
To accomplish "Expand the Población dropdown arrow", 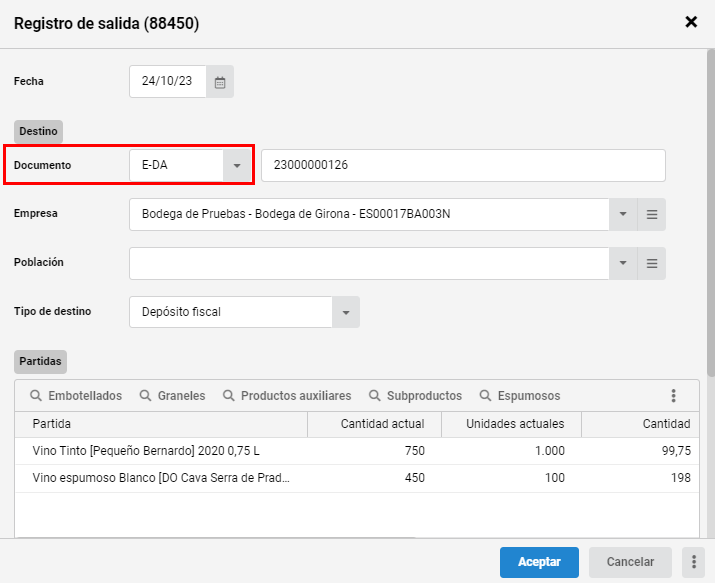I will [x=623, y=263].
